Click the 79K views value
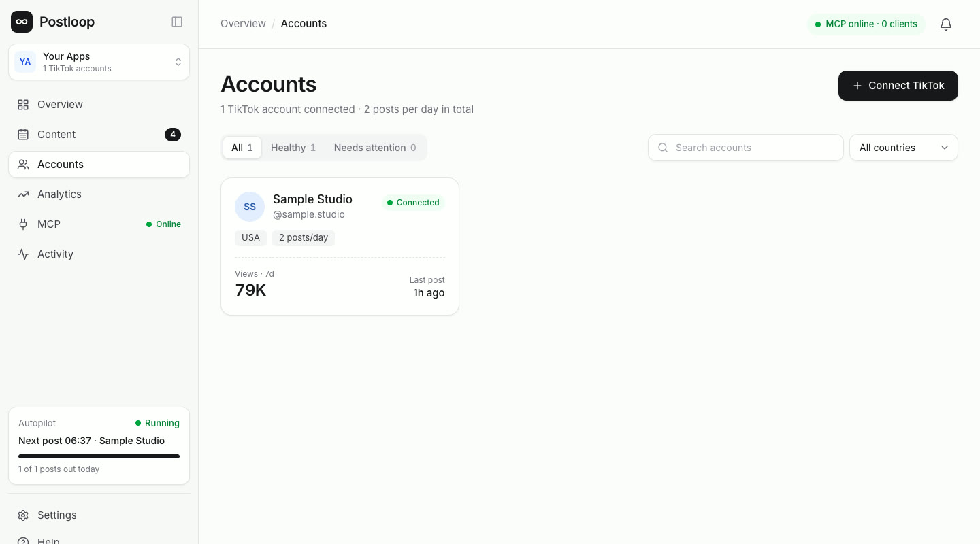Screen dimensions: 980x544 click(x=250, y=290)
